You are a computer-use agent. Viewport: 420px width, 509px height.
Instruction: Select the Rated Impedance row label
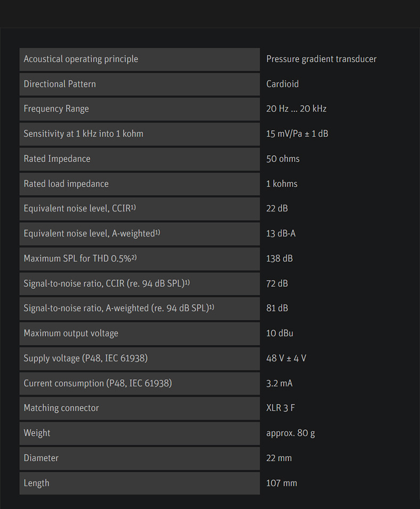point(57,159)
